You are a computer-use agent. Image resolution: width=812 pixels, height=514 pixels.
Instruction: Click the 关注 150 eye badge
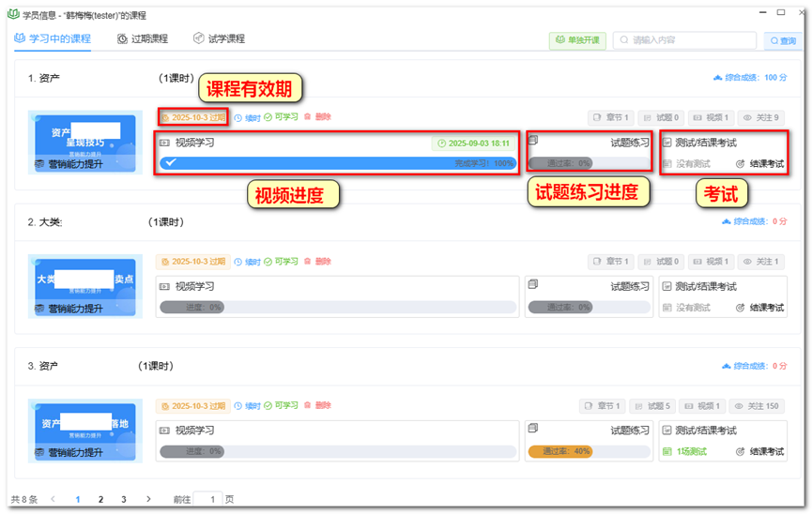coord(757,406)
